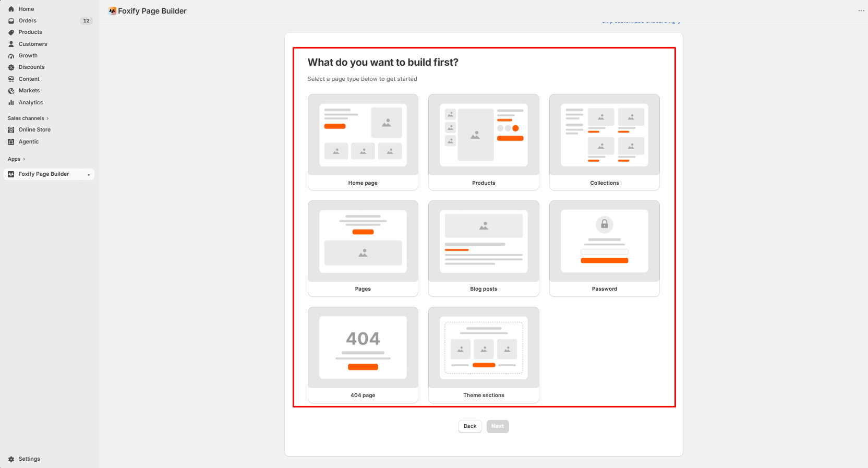Click the pin dot beside Foxify Page Builder

click(89, 175)
